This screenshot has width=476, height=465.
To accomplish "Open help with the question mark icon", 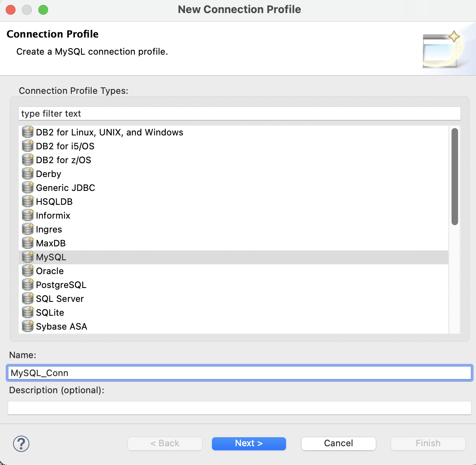I will [x=21, y=444].
